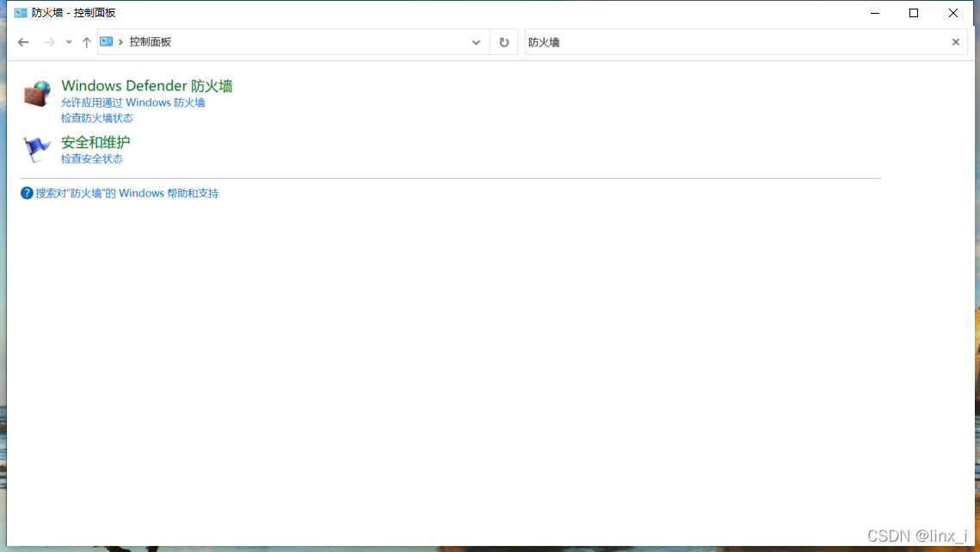Clear the search box with X

(x=956, y=42)
